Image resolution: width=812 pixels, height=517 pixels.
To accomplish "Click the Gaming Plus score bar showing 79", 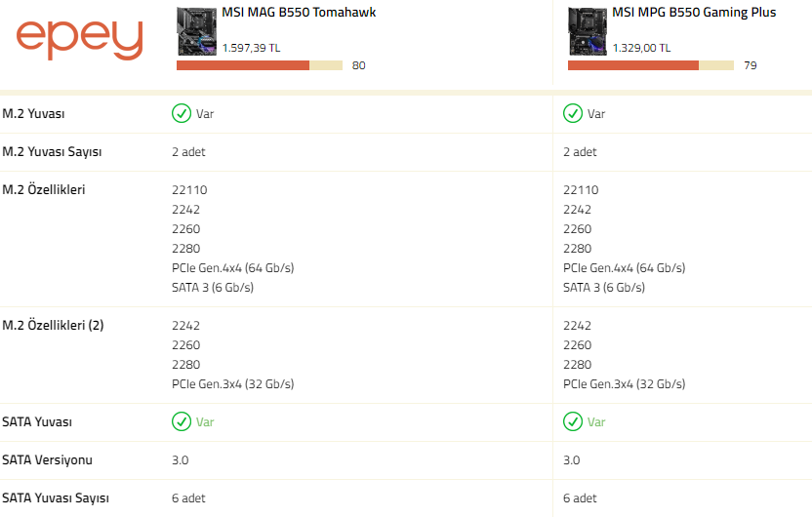I will pyautogui.click(x=651, y=65).
